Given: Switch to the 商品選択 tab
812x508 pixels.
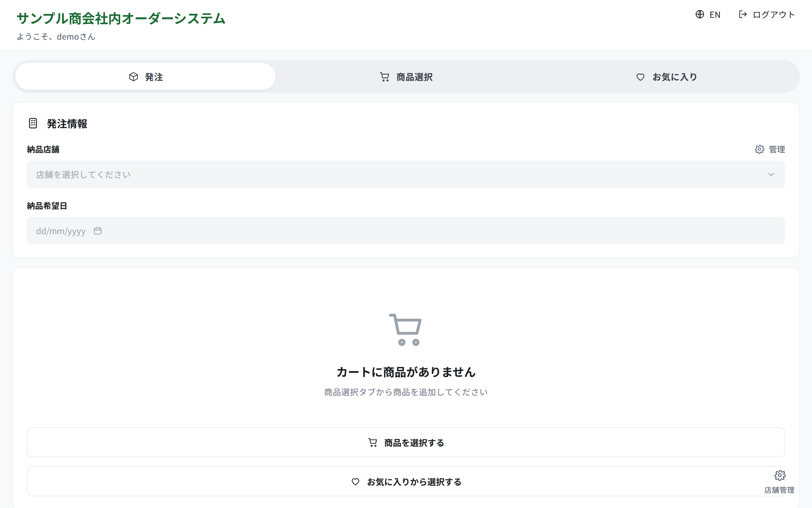Looking at the screenshot, I should (406, 77).
